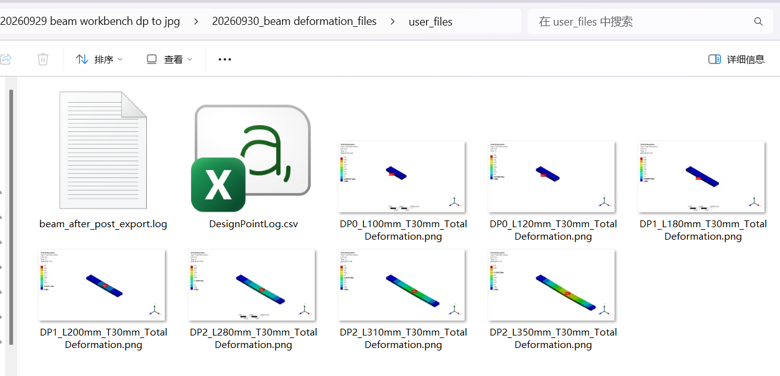Select DP0_L100mm_T30mm thumbnail

(402, 177)
